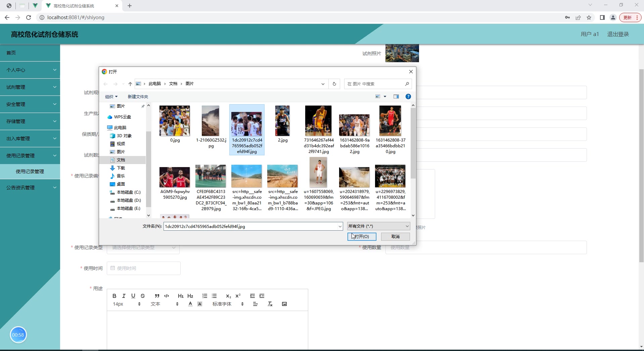The height and width of the screenshot is (351, 644).
Task: Change the file dialog view layout
Action: 378,96
